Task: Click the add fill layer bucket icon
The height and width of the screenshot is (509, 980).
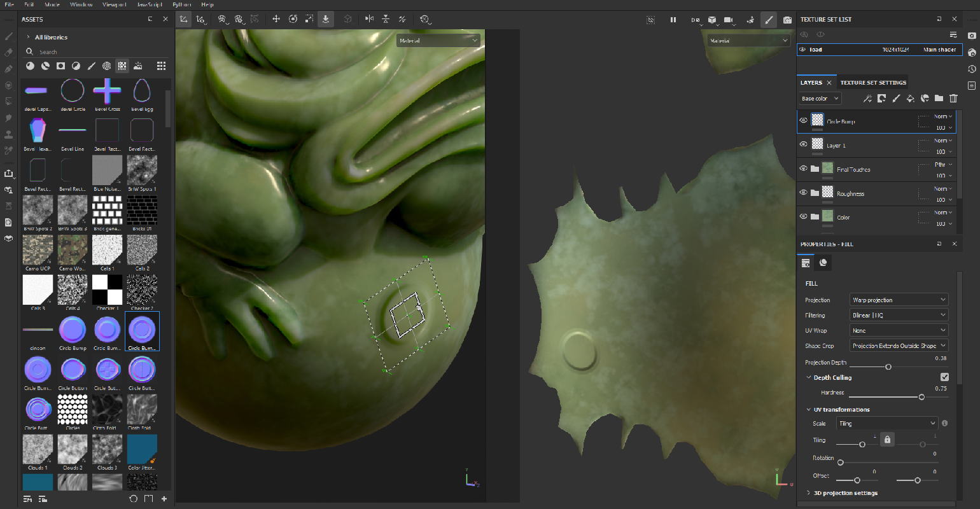Action: tap(910, 99)
